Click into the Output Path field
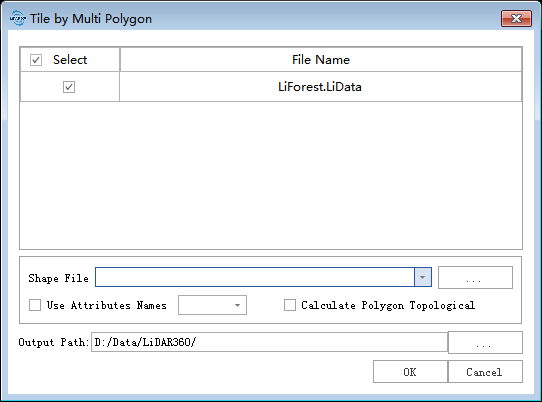 [269, 342]
